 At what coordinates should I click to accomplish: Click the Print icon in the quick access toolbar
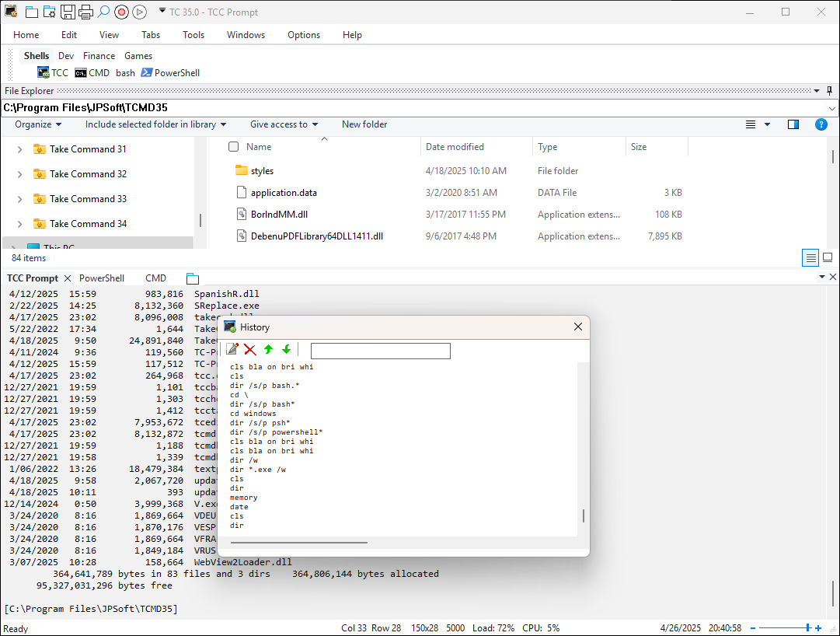(85, 12)
